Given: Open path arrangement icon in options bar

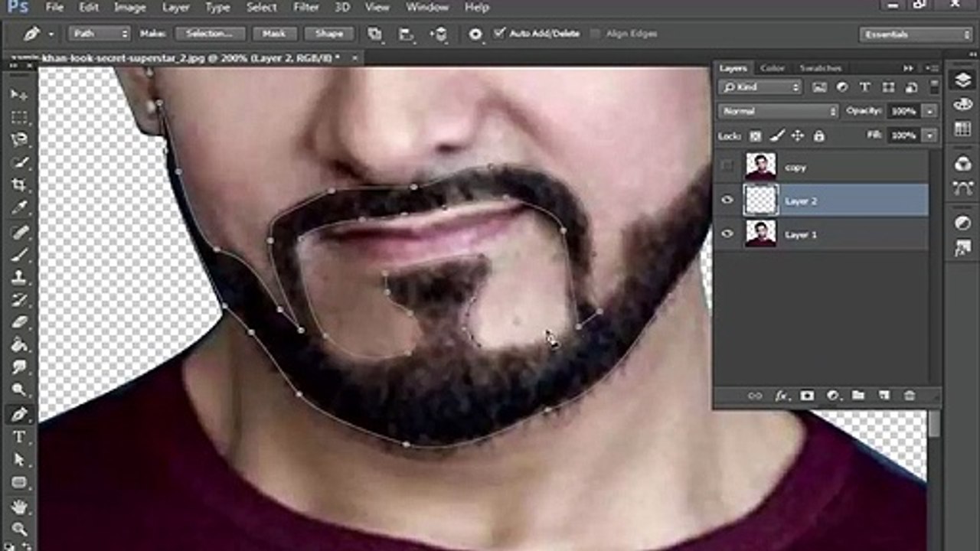Looking at the screenshot, I should [x=439, y=34].
